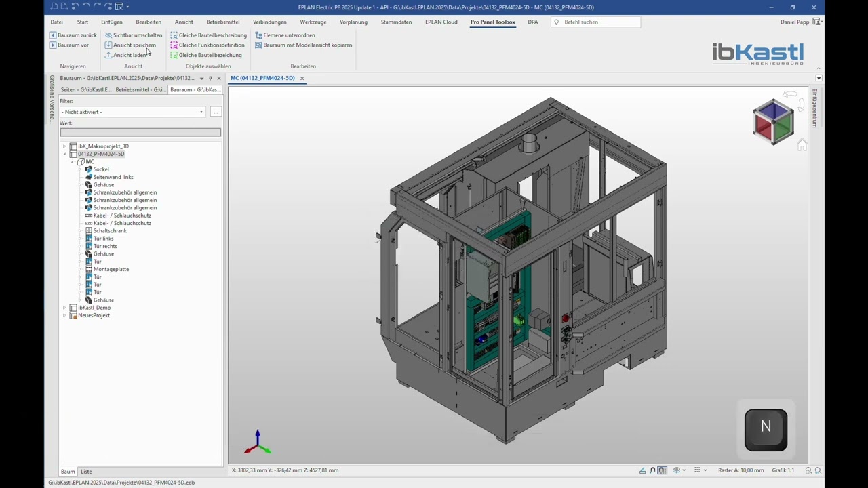Click the Raster A: 10,00 mm status entry

coord(741,470)
